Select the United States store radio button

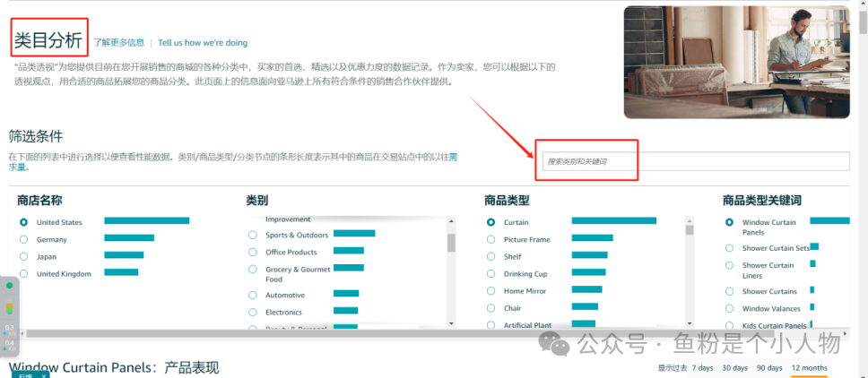point(24,222)
